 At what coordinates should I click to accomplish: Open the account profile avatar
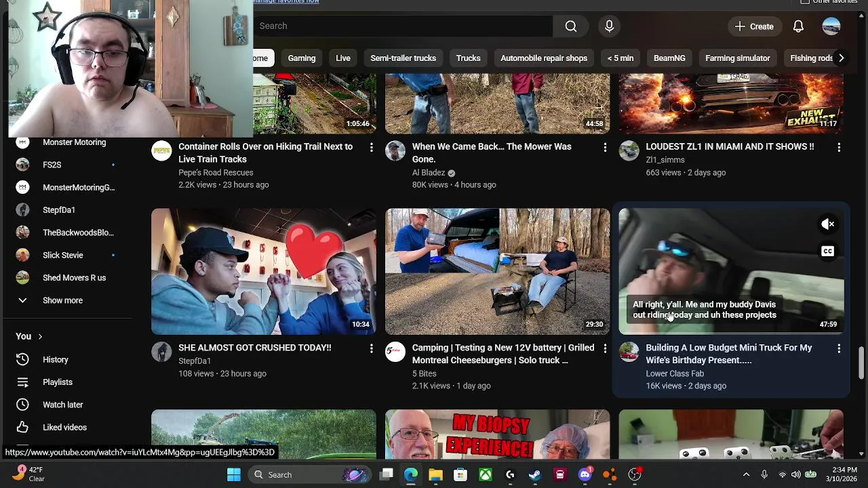[831, 26]
